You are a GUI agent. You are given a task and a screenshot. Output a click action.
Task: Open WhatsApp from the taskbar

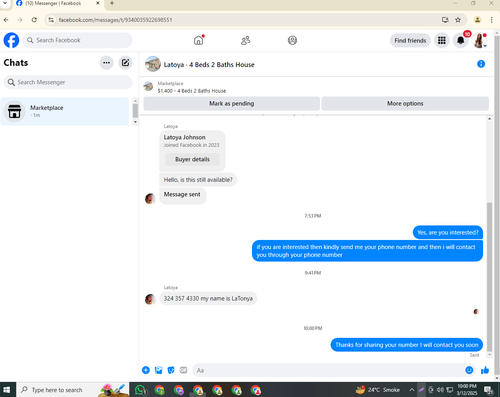point(140,390)
